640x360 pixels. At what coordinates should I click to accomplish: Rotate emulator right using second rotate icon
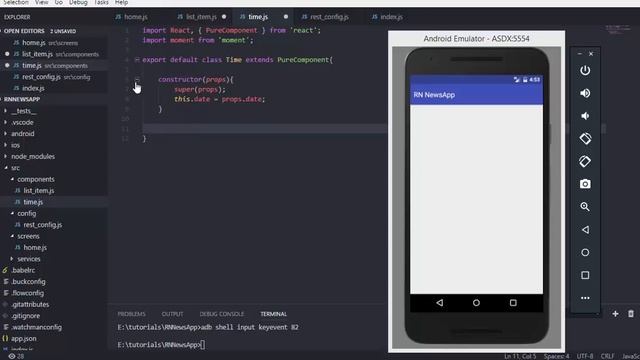pyautogui.click(x=585, y=161)
